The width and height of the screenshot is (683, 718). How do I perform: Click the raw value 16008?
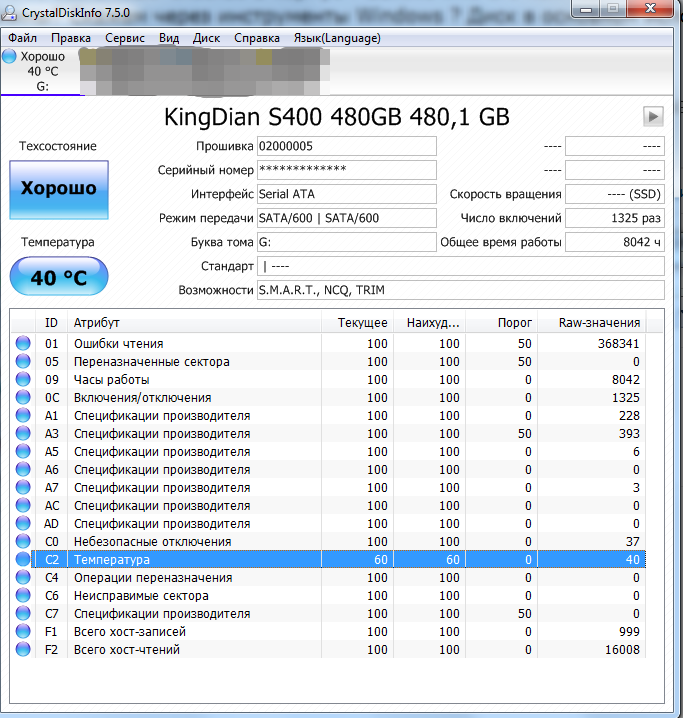coord(622,649)
